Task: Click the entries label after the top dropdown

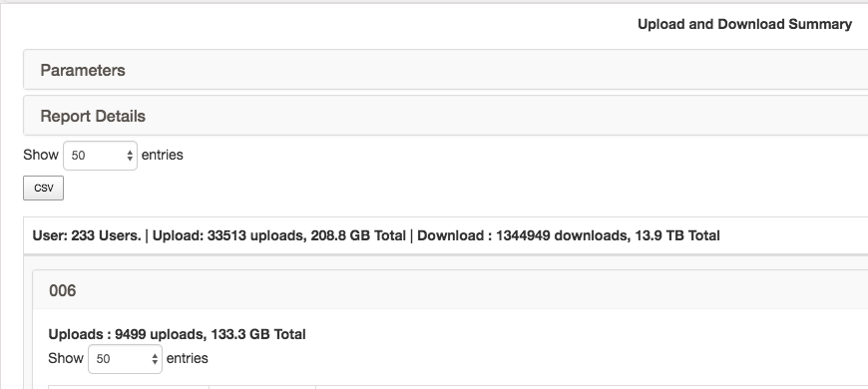Action: tap(163, 155)
